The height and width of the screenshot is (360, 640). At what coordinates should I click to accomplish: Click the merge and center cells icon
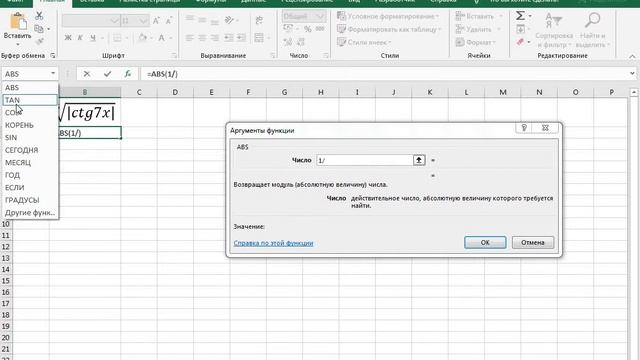259,38
